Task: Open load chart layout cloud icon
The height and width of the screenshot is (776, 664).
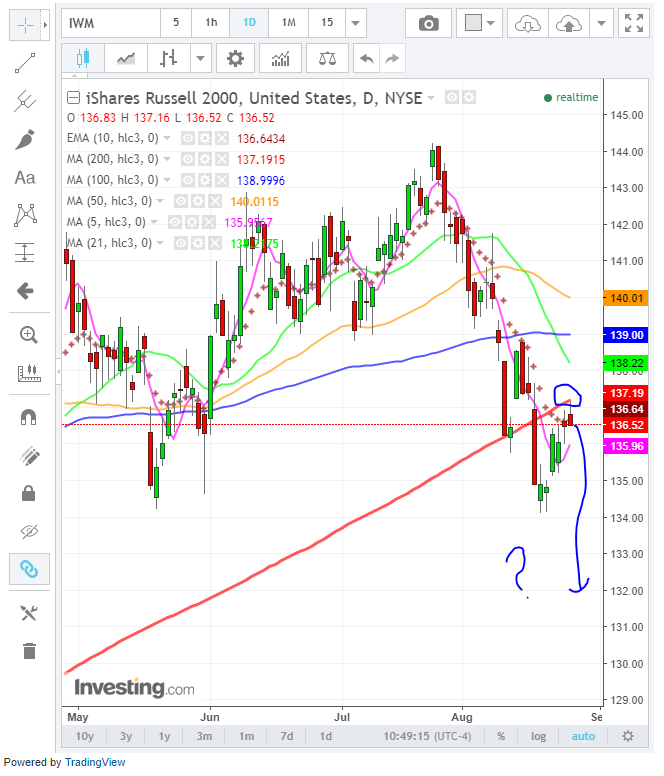Action: click(x=527, y=23)
